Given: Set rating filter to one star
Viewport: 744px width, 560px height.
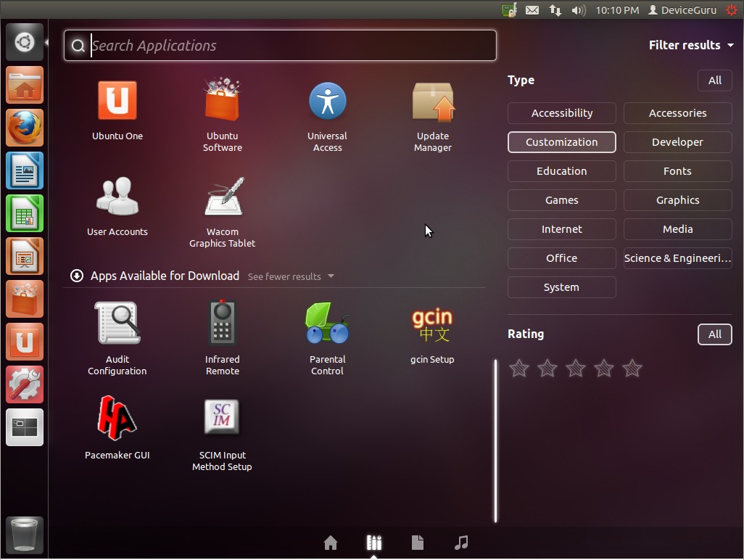Looking at the screenshot, I should pyautogui.click(x=518, y=368).
